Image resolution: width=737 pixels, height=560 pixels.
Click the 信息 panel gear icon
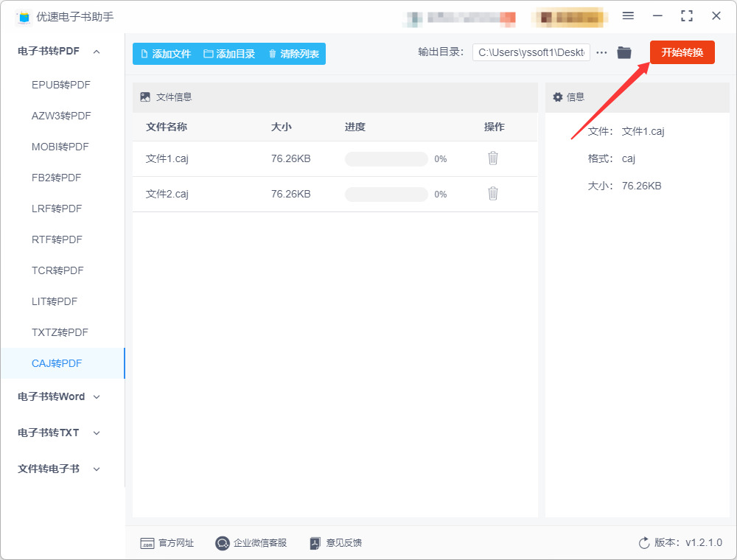[x=557, y=97]
